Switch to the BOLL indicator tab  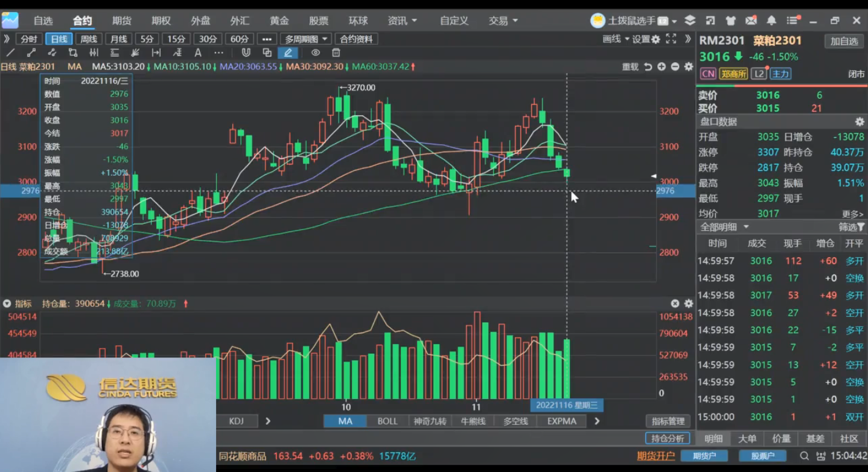(387, 421)
